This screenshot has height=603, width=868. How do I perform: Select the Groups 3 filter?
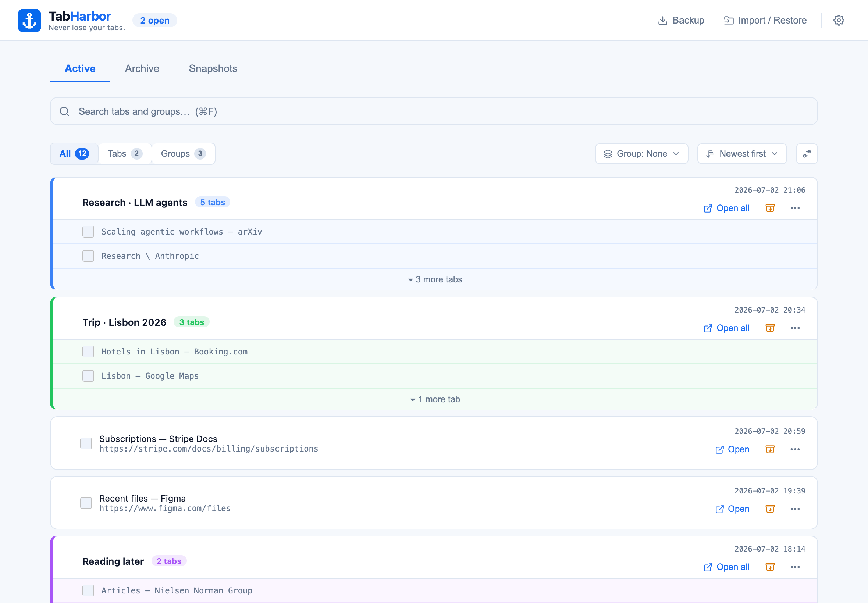click(184, 154)
